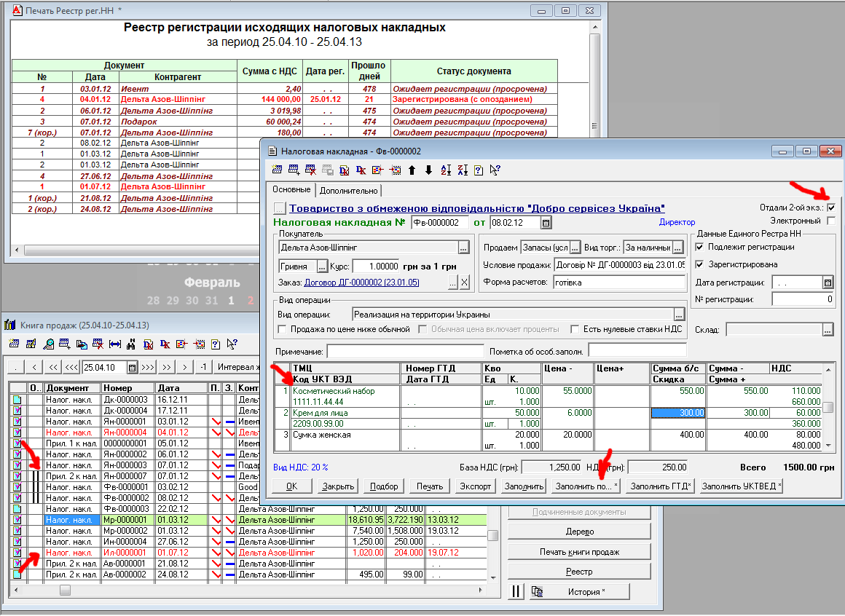Click the Форма расчетов field with готівка
Image resolution: width=845 pixels, height=616 pixels.
(x=619, y=283)
